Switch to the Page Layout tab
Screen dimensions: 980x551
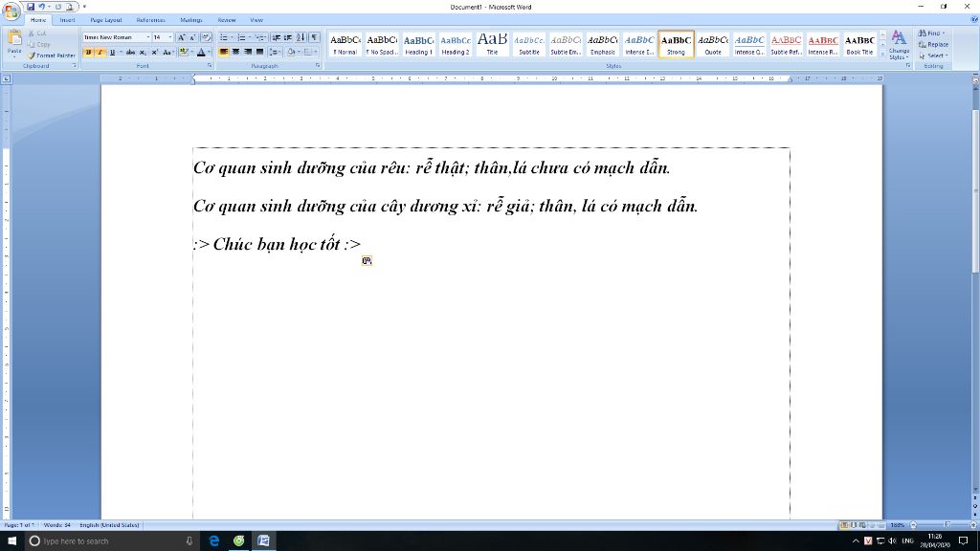click(105, 19)
